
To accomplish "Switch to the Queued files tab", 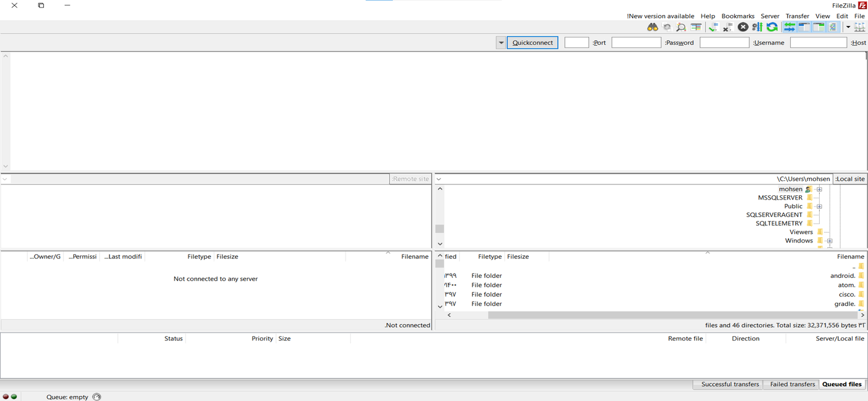I will click(842, 384).
